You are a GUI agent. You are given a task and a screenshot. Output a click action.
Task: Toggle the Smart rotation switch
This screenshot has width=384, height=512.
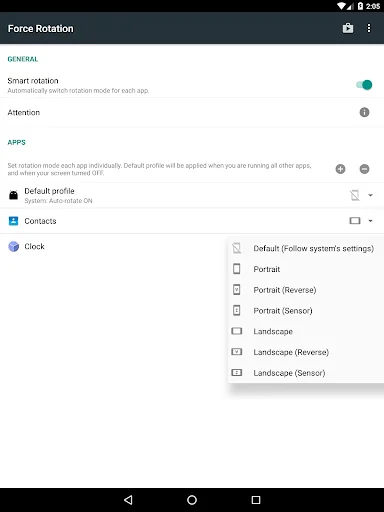click(x=364, y=85)
